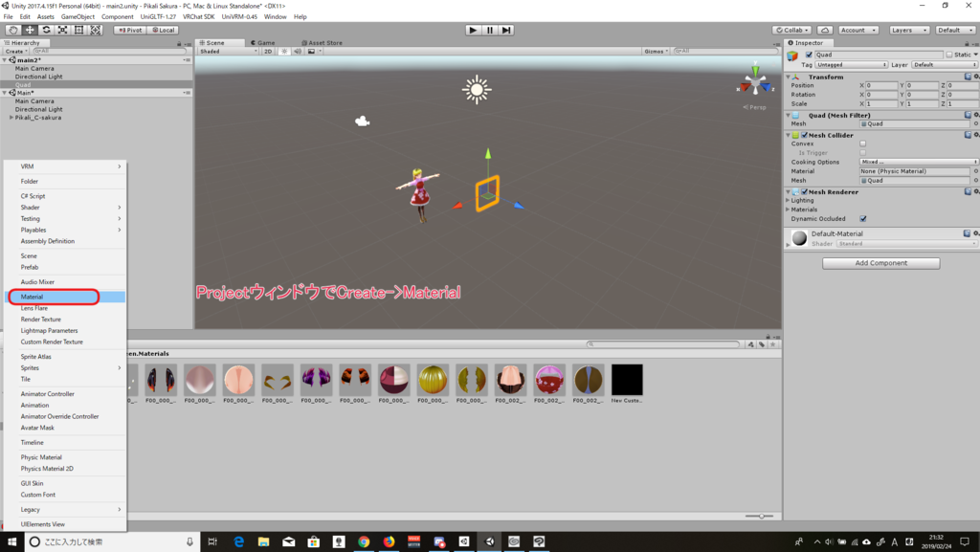Open Cooking Options dropdown

tap(918, 162)
